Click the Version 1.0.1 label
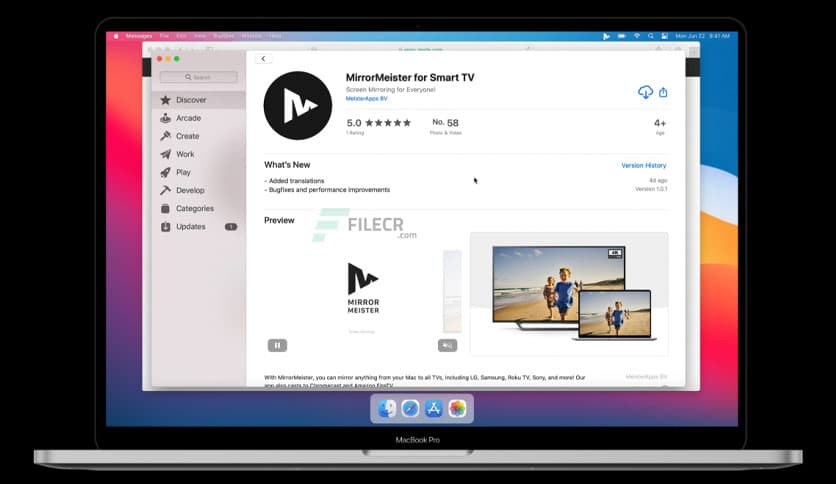This screenshot has height=484, width=836. (x=650, y=189)
